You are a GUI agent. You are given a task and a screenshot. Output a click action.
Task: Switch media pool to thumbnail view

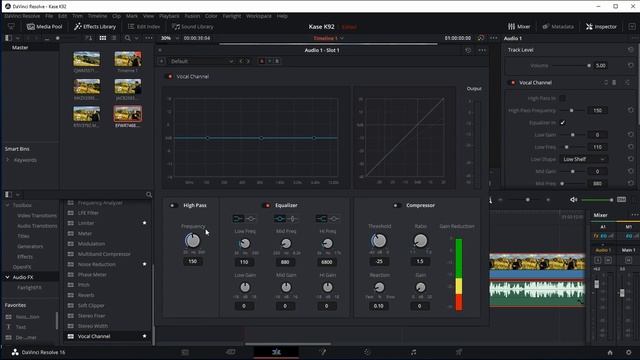click(x=103, y=38)
